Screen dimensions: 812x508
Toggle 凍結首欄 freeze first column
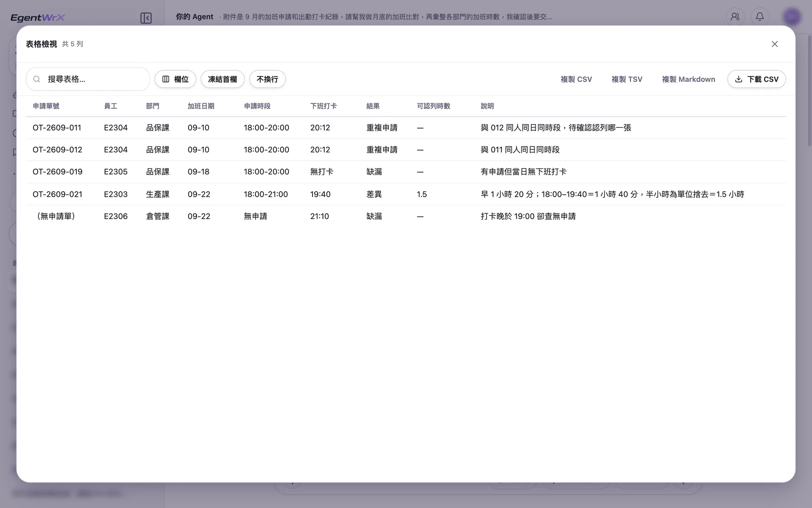point(222,79)
